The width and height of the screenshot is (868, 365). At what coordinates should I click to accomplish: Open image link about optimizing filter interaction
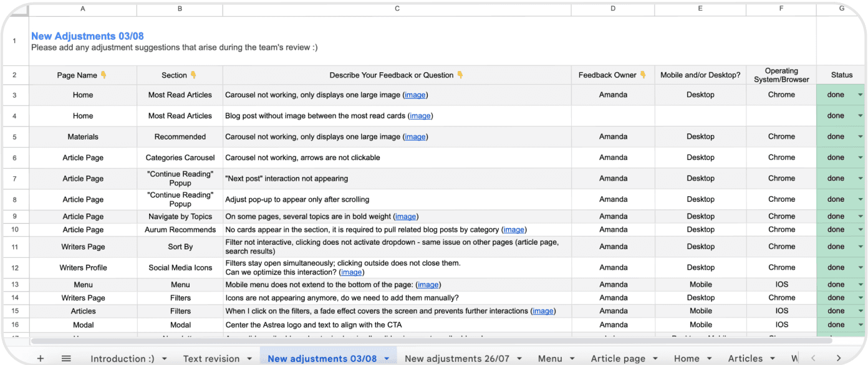351,272
